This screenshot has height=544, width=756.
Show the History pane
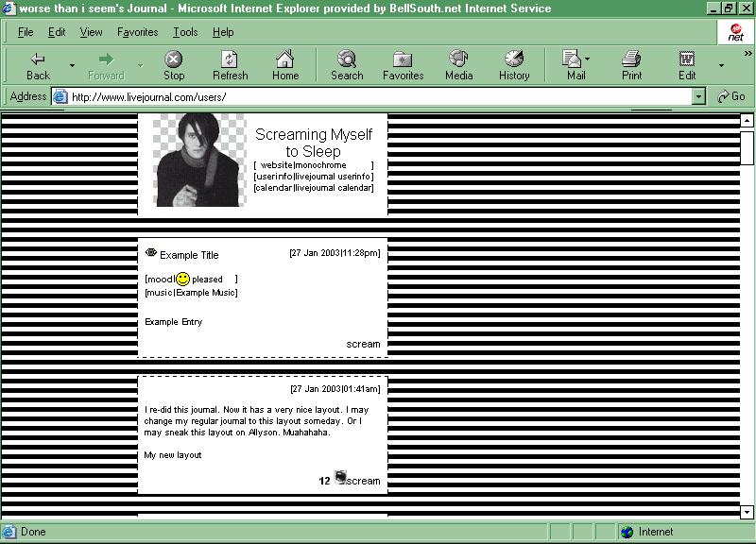click(x=514, y=66)
